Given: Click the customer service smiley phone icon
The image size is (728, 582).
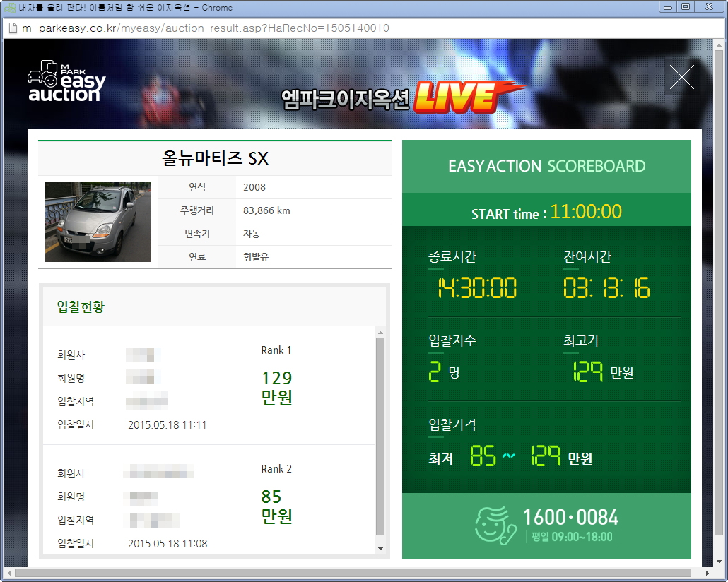Looking at the screenshot, I should click(495, 525).
